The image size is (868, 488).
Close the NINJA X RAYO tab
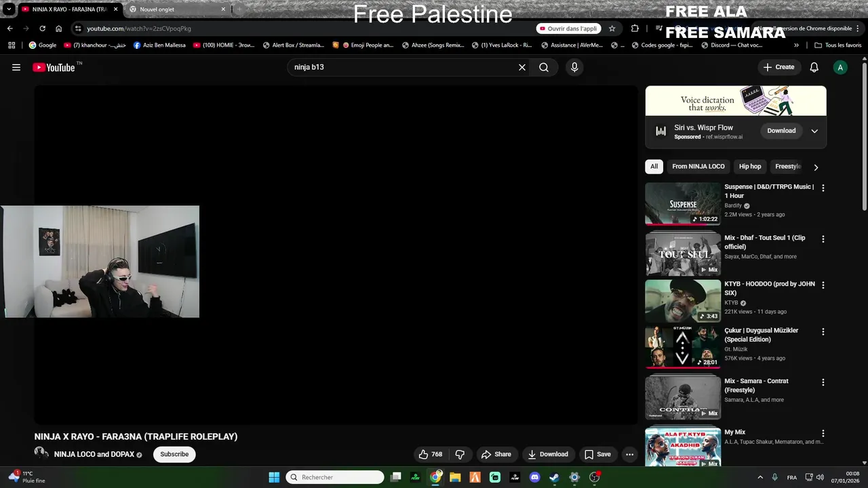[x=115, y=9]
